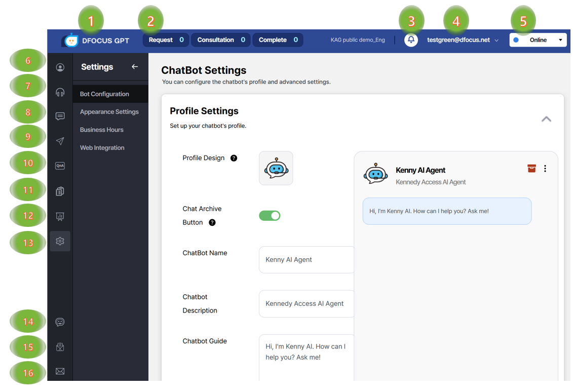Click the headset consultation sidebar icon
The width and height of the screenshot is (573, 392).
(x=60, y=92)
